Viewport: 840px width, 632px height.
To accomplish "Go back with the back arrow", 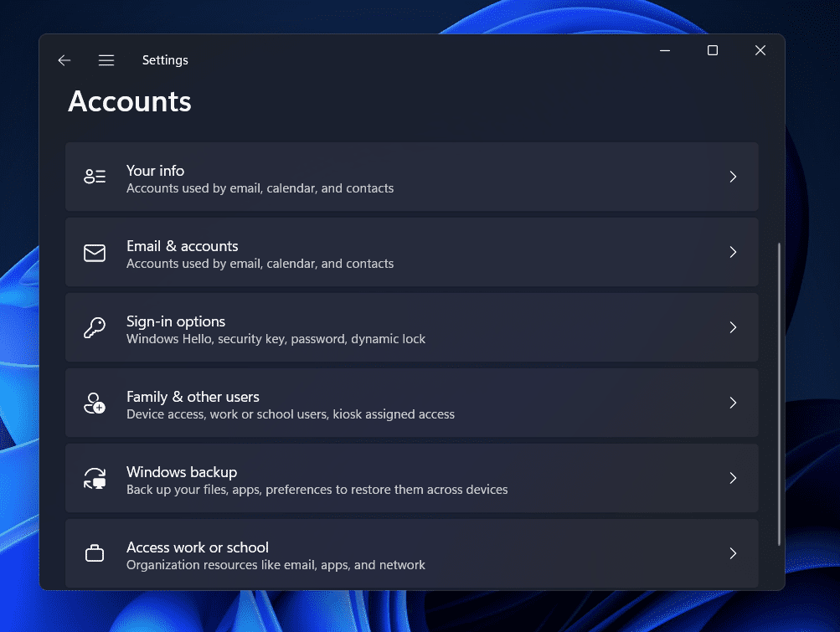I will (64, 60).
